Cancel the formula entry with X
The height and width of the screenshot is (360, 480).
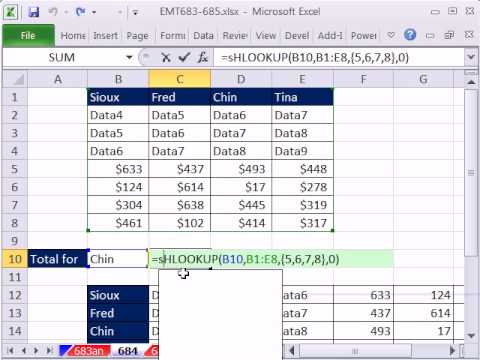166,58
